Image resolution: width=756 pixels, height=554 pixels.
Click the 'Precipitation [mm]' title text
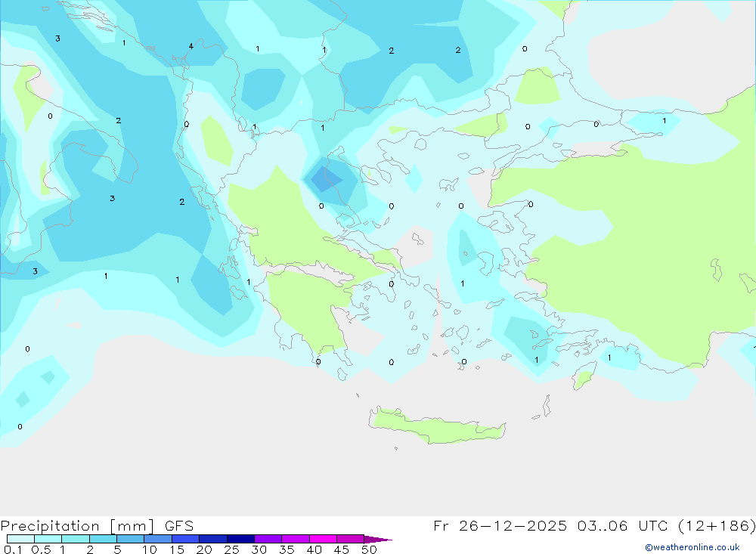[78, 526]
